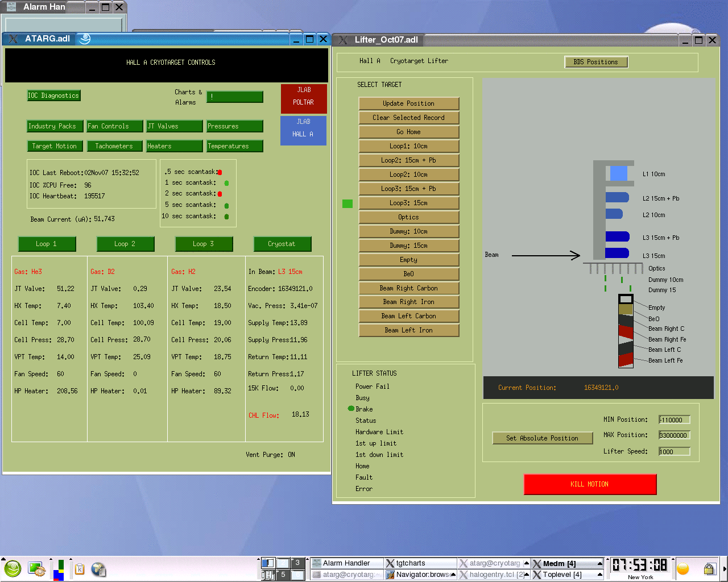Click the L1 10cm target cell graphic

pyautogui.click(x=618, y=173)
